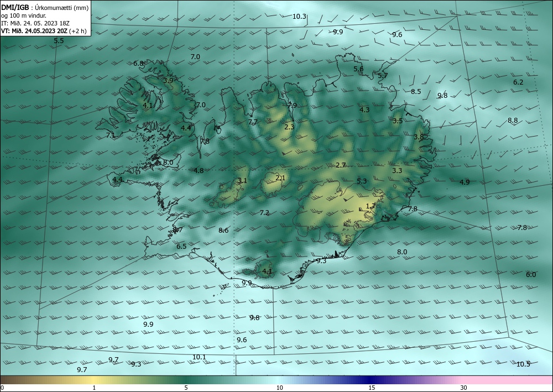Screen dimensions: 553x392
Task: Click the color scale tick label 10
Action: (279, 388)
